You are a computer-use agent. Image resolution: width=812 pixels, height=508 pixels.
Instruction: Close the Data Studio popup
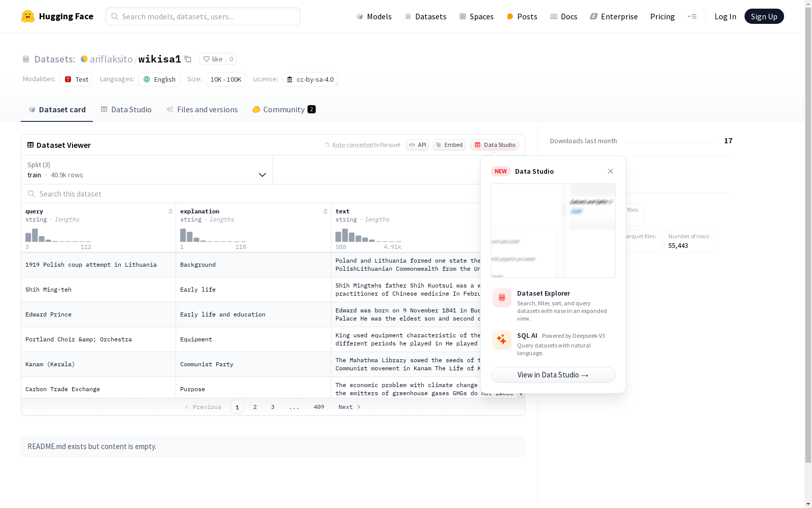[611, 171]
